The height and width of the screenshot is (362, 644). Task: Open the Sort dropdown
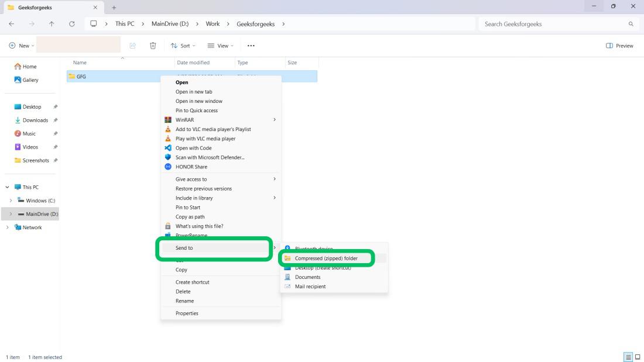pyautogui.click(x=183, y=46)
